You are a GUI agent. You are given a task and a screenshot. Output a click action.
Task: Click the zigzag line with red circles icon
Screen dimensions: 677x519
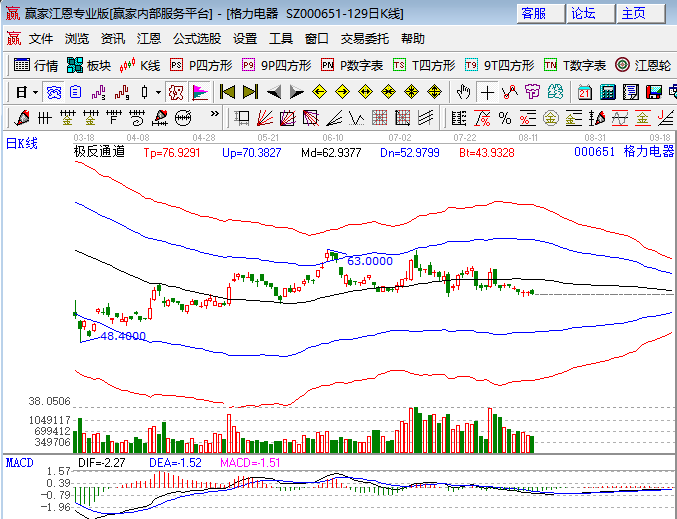510,92
